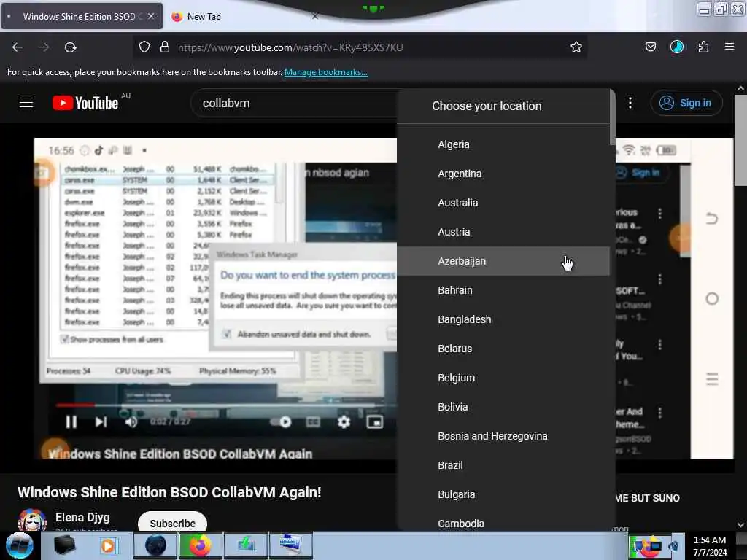The width and height of the screenshot is (747, 560).
Task: Open the media player taskbar icon
Action: (x=108, y=545)
